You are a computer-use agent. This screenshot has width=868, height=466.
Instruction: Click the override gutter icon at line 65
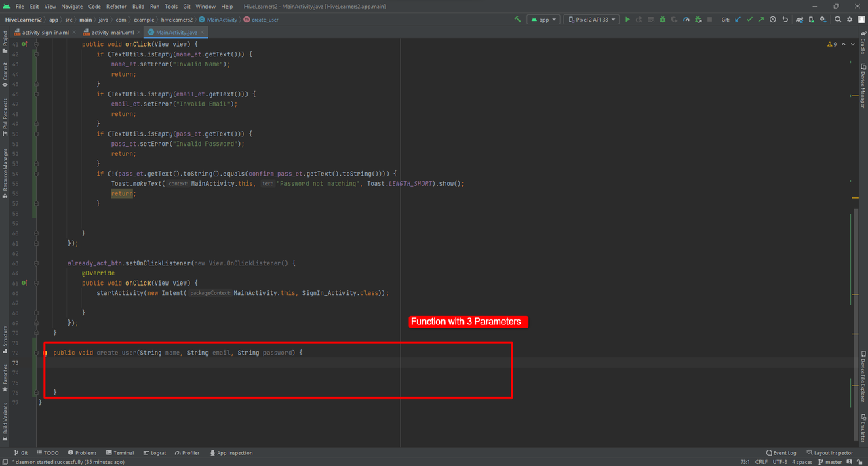click(24, 283)
